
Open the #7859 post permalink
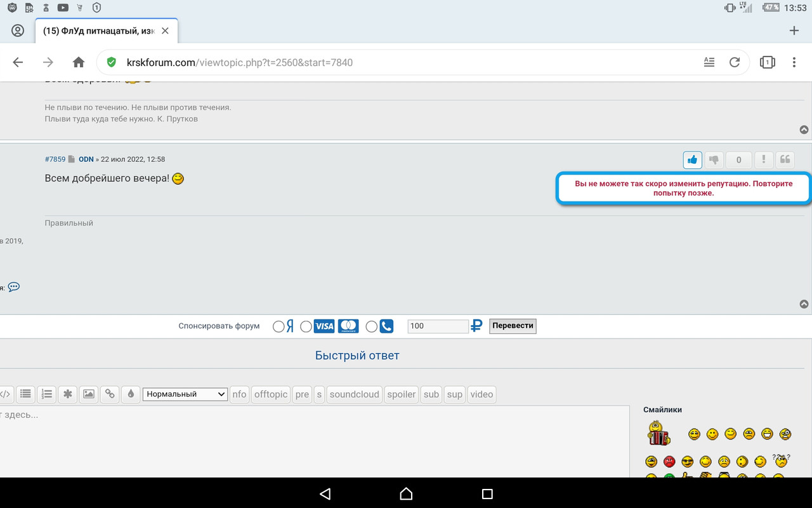55,159
